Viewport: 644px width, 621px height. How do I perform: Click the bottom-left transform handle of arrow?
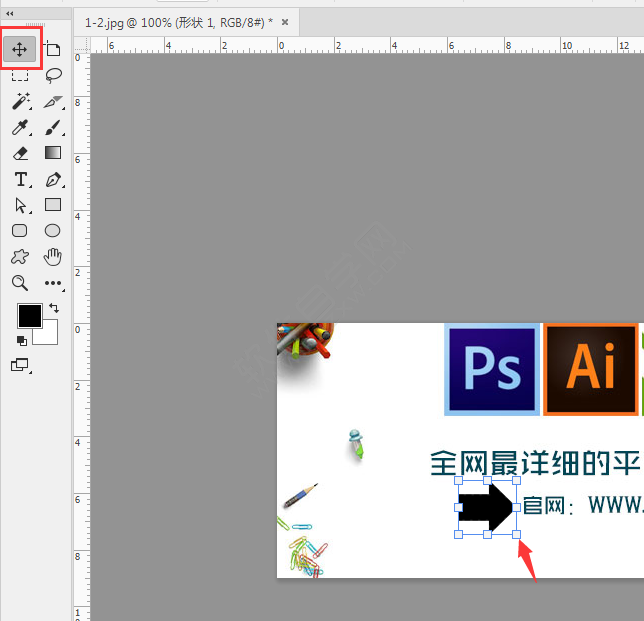458,534
